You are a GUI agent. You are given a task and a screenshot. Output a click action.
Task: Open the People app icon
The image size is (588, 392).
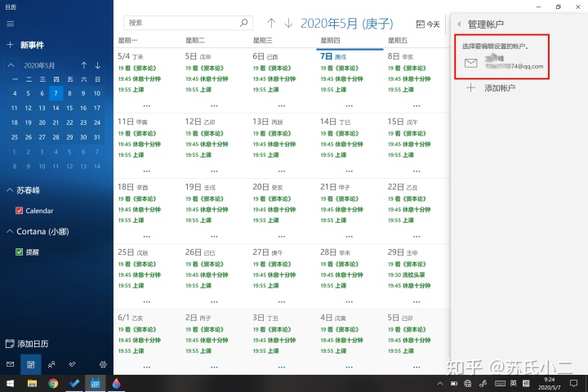pyautogui.click(x=51, y=364)
